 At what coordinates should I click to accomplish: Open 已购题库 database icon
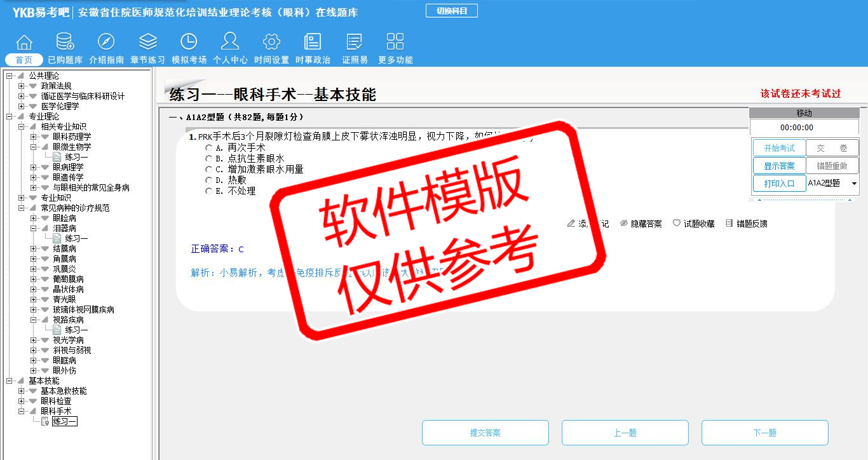[65, 43]
